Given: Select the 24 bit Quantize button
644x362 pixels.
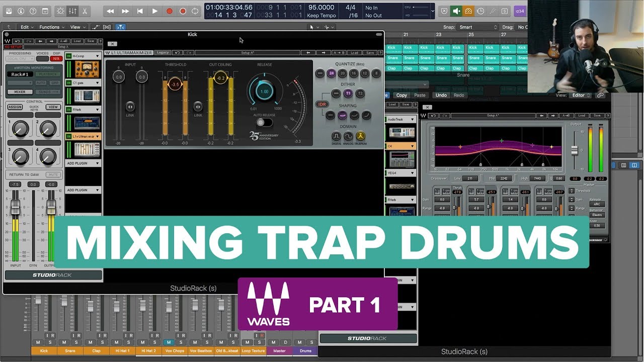Looking at the screenshot, I should click(x=331, y=73).
